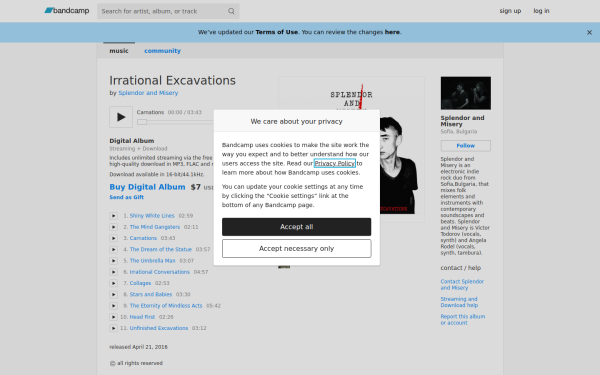Play track 4 The Dream of the Statue
600x375 pixels.
(114, 249)
